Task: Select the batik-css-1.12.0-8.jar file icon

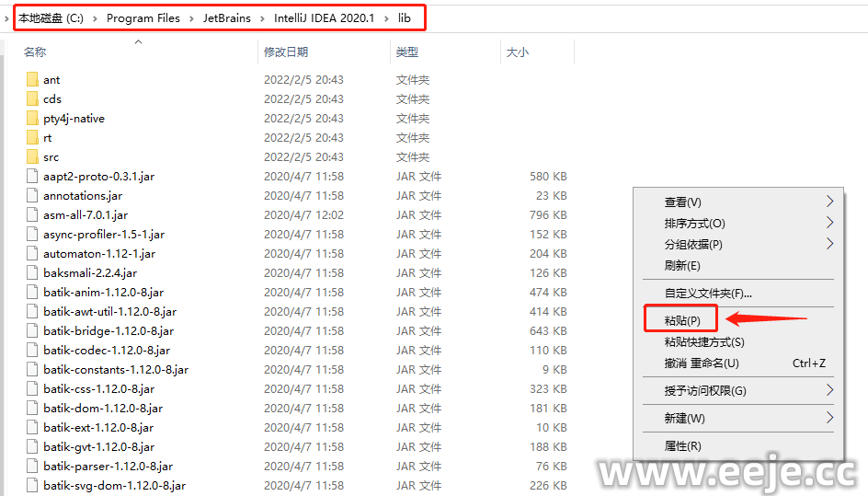Action: pyautogui.click(x=32, y=389)
